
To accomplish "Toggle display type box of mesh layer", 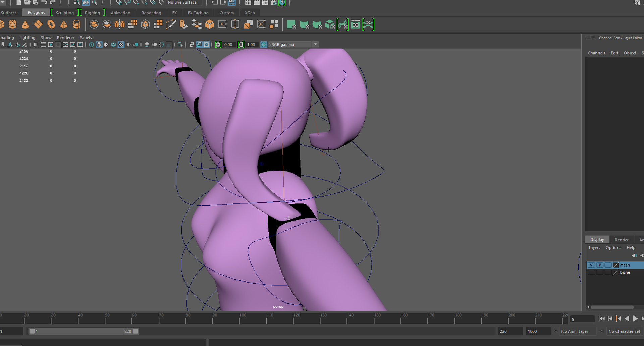I will click(608, 265).
